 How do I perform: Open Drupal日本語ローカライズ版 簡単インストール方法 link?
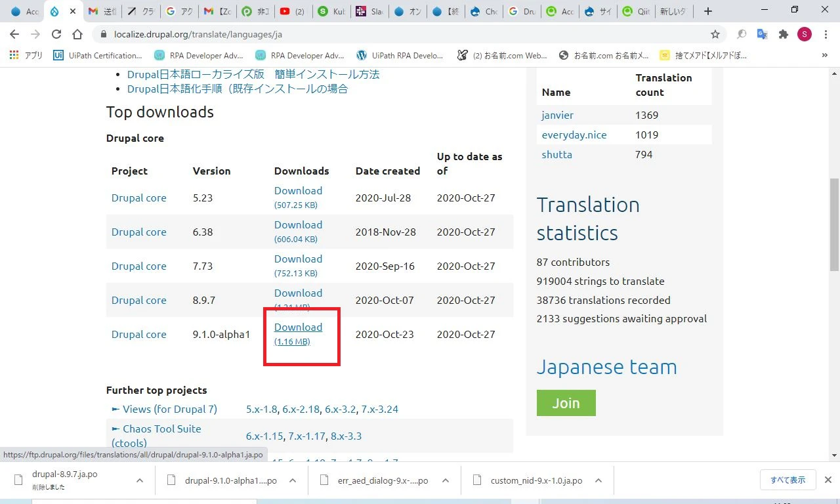[253, 74]
